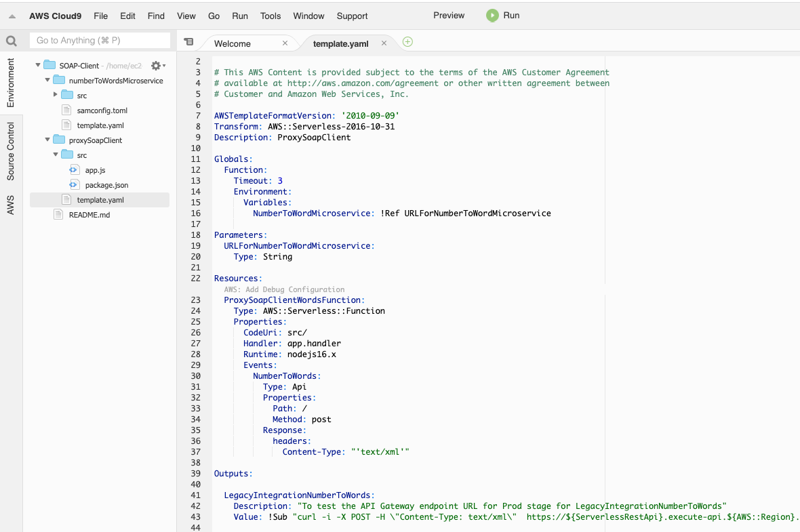Close the Welcome tab
Screen dimensions: 800x532
(285, 43)
